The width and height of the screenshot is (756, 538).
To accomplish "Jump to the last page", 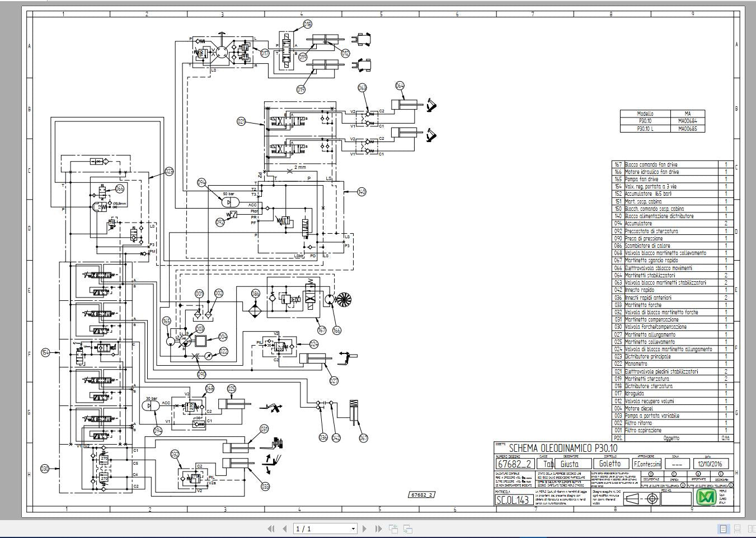I will click(378, 528).
